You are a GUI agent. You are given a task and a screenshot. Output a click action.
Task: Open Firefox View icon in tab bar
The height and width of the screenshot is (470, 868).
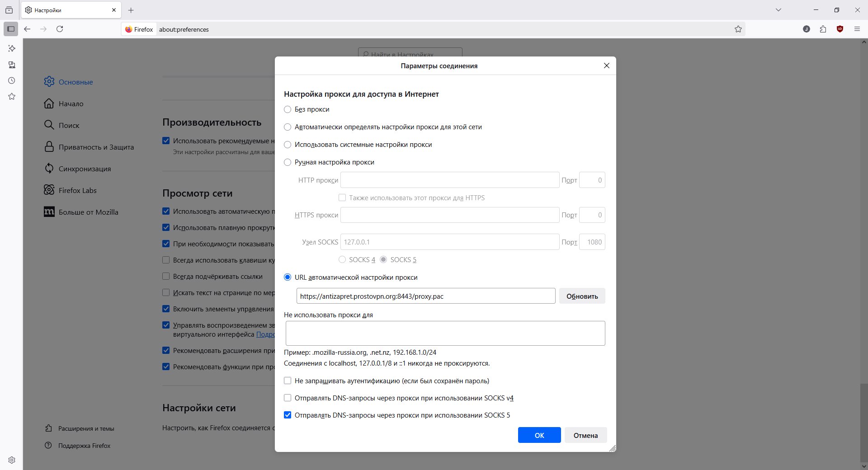tap(9, 10)
